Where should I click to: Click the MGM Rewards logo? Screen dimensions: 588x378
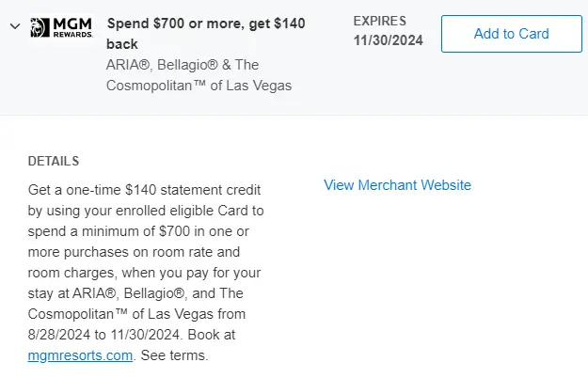tap(62, 26)
